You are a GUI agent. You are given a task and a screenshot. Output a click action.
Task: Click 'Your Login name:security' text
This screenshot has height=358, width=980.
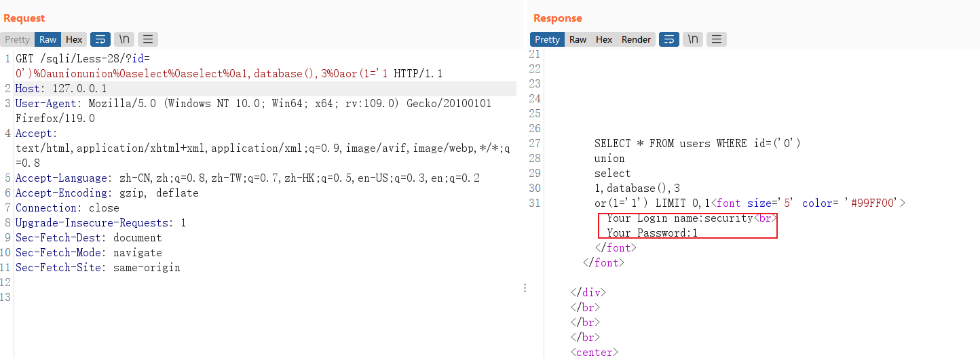680,218
